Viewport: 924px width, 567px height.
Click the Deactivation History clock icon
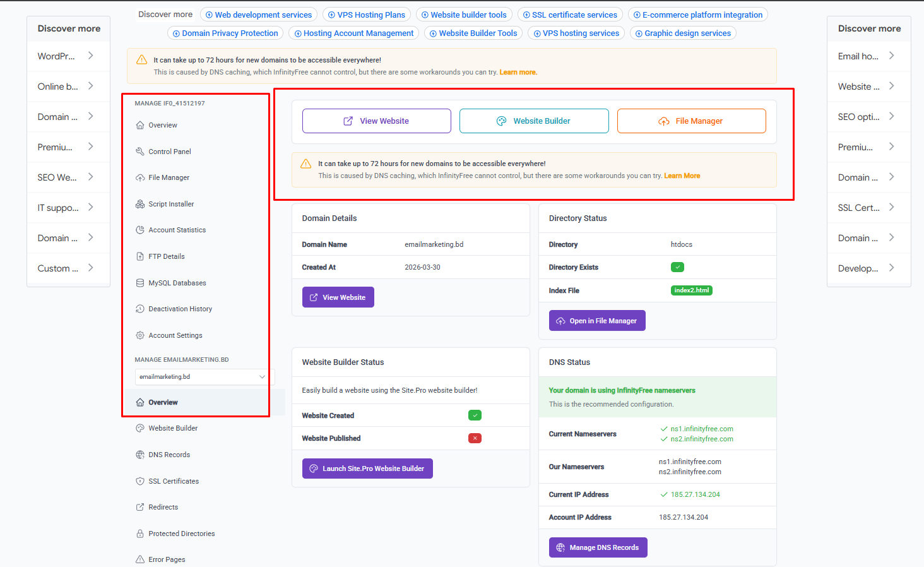coord(140,309)
